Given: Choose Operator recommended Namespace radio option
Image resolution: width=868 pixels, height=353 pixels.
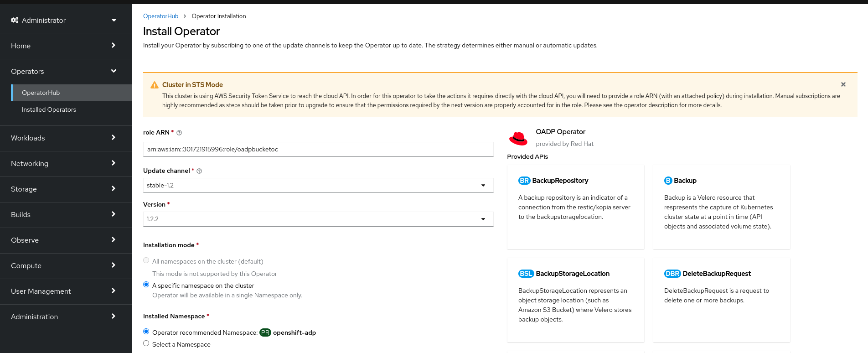Looking at the screenshot, I should point(146,332).
